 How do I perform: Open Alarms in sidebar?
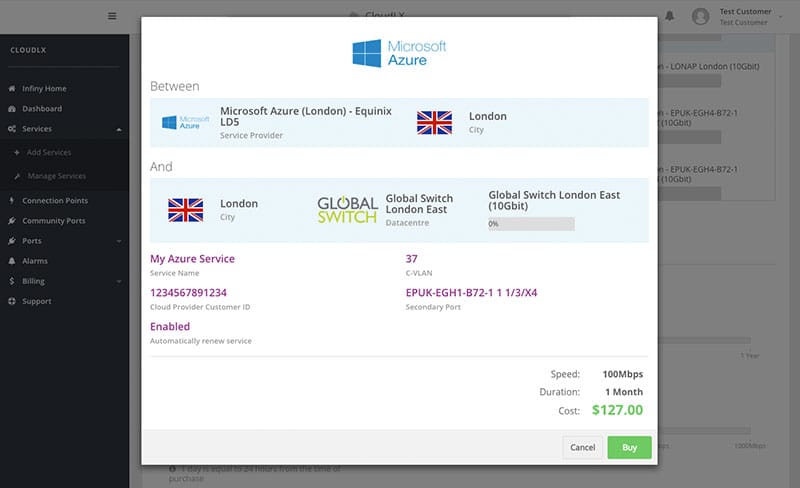point(35,261)
